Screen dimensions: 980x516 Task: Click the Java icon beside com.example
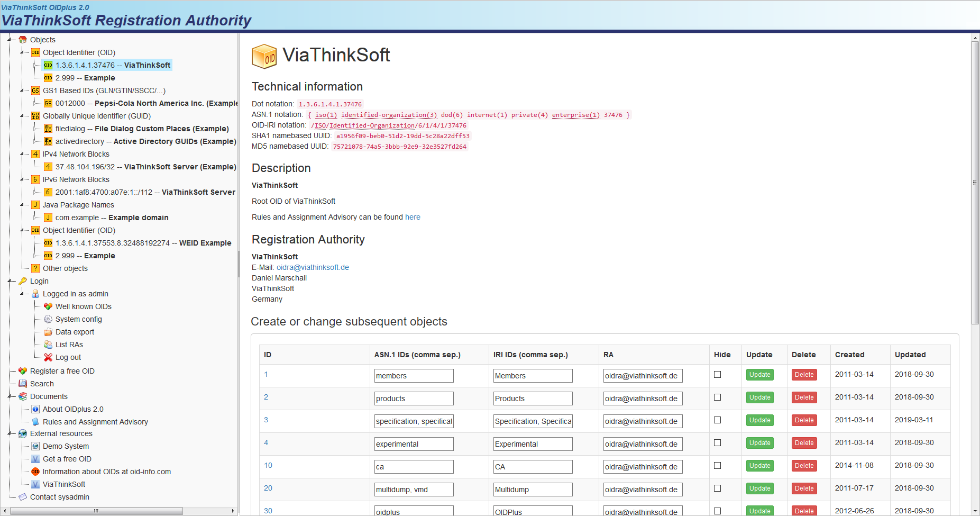click(x=48, y=218)
